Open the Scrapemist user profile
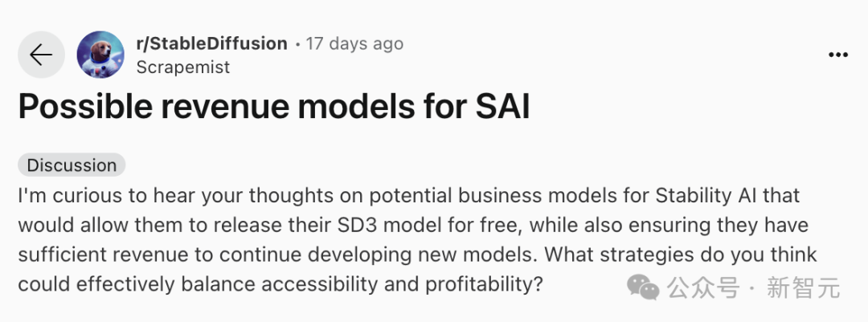Screen dimensions: 868x322 (x=183, y=67)
